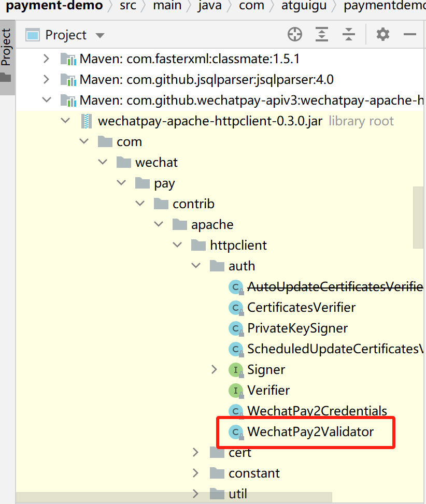Viewport: 426px width, 504px height.
Task: Expand the cert package folder
Action: 195,453
